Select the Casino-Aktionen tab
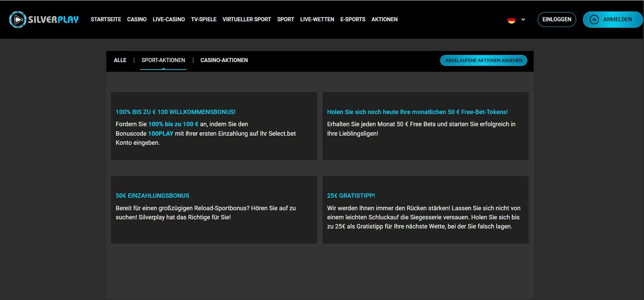The width and height of the screenshot is (644, 300). [x=224, y=60]
